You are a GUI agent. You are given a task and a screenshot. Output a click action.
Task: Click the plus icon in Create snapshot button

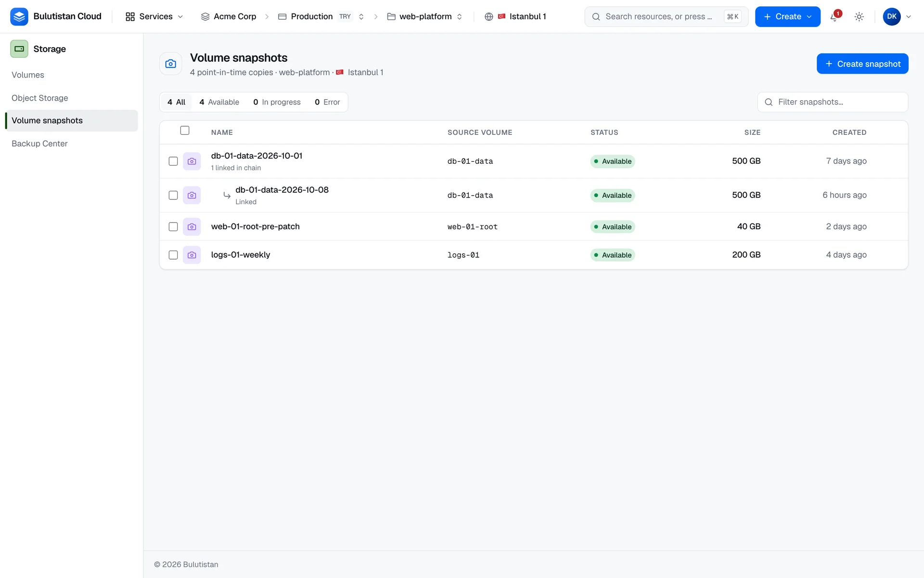tap(829, 64)
